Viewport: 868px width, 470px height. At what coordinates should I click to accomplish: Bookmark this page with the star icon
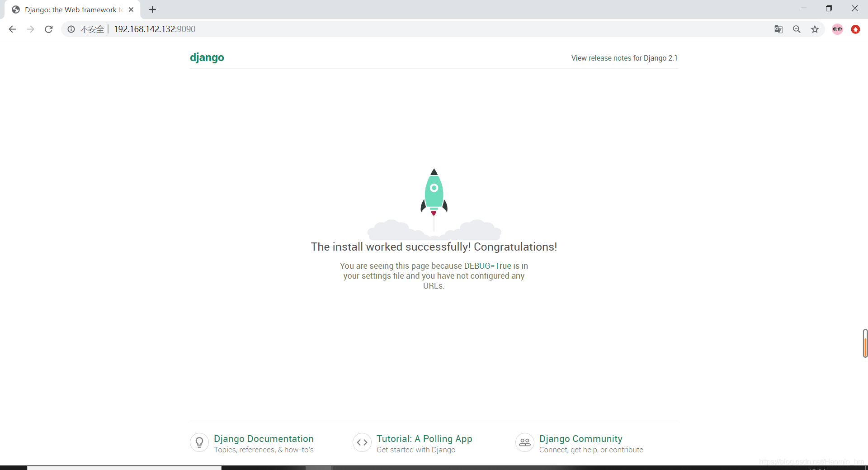click(815, 29)
